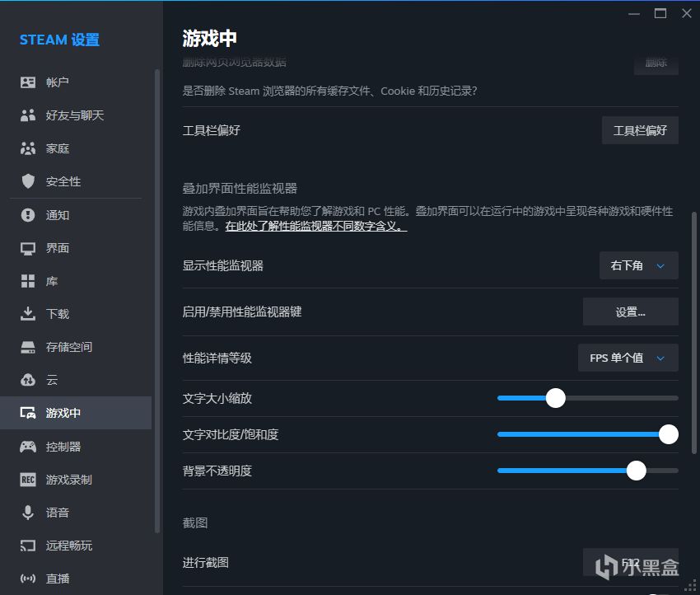Open the 在此处了解性能监视器不同数字含义 link

point(316,226)
